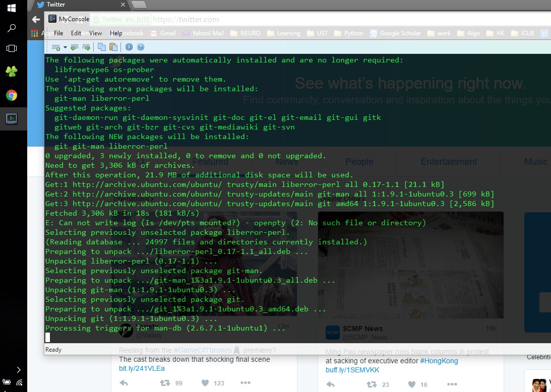
Task: Open Windows search from the taskbar
Action: (x=12, y=28)
